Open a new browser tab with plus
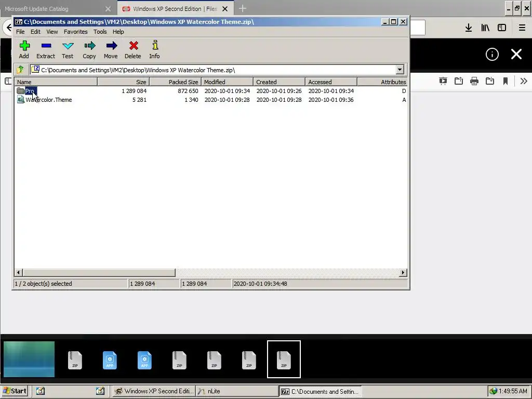The height and width of the screenshot is (399, 532). pyautogui.click(x=243, y=8)
